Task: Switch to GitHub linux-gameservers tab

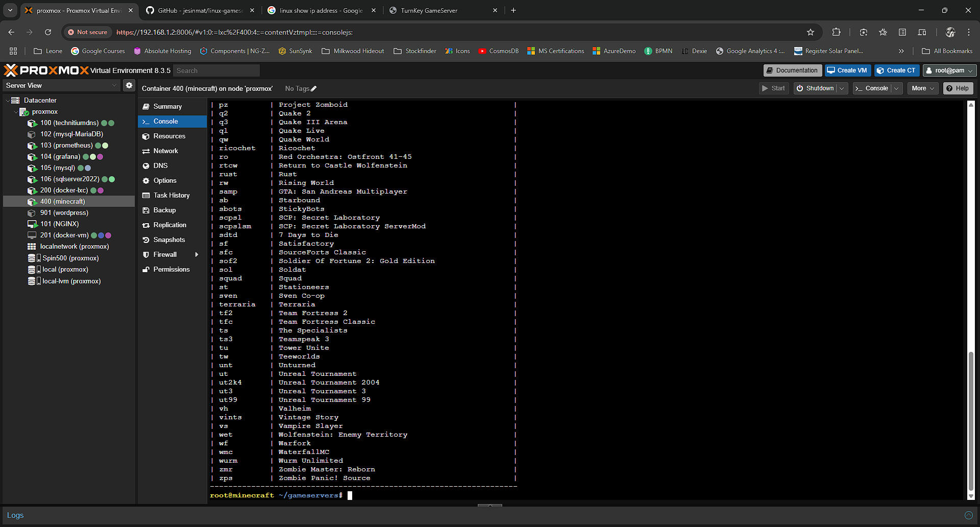Action: click(200, 10)
